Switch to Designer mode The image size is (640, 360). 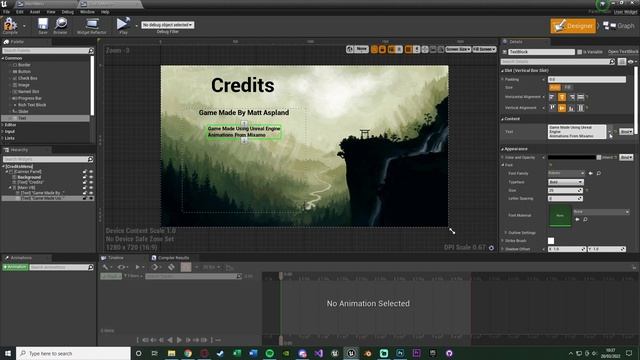(x=573, y=26)
